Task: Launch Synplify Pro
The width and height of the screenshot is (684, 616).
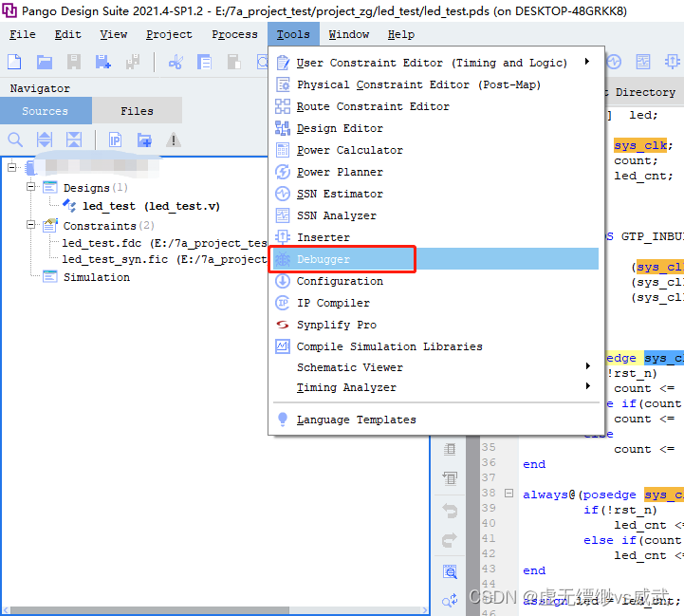Action: tap(435, 325)
